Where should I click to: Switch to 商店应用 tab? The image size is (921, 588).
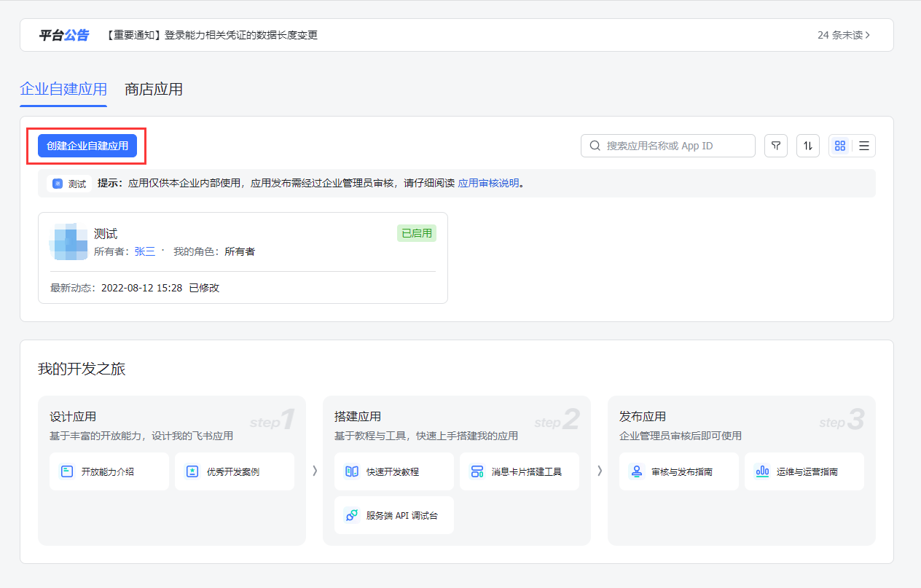[154, 90]
